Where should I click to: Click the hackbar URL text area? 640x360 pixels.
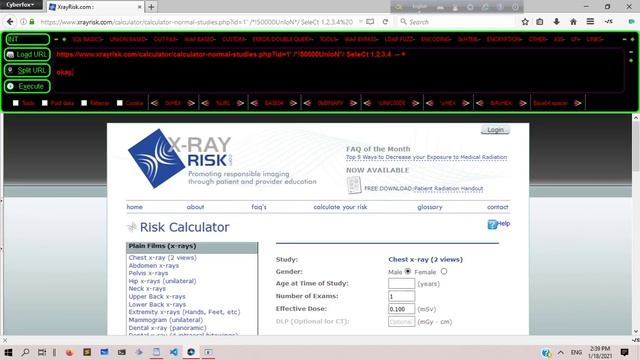pyautogui.click(x=339, y=70)
